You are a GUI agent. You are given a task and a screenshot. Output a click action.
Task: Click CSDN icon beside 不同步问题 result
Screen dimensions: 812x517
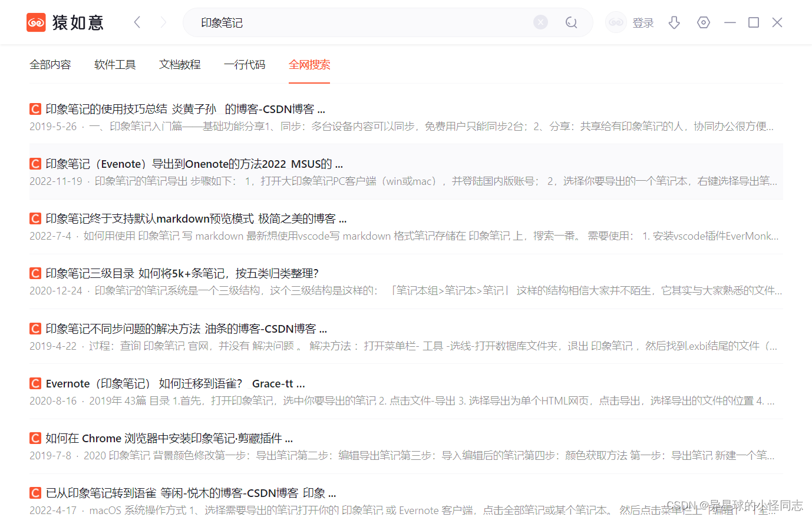pos(35,329)
